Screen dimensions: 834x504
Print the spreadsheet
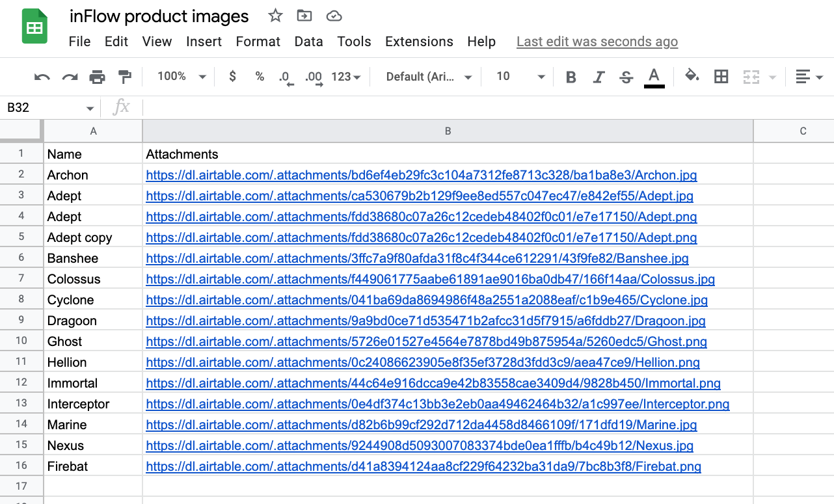[97, 77]
